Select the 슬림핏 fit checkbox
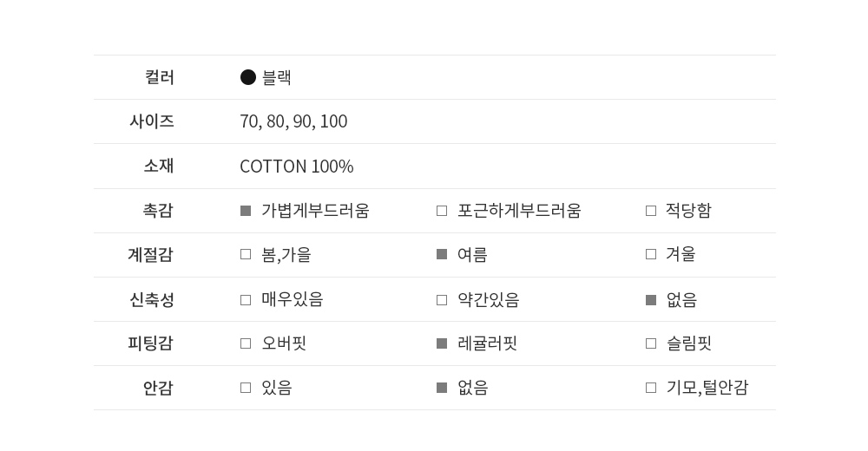Image resolution: width=868 pixels, height=451 pixels. (x=651, y=343)
